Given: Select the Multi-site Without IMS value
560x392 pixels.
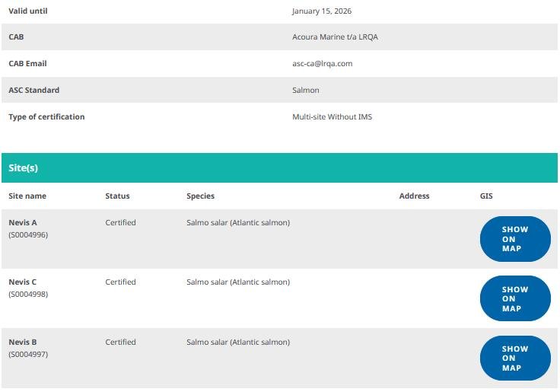Looking at the screenshot, I should [332, 117].
